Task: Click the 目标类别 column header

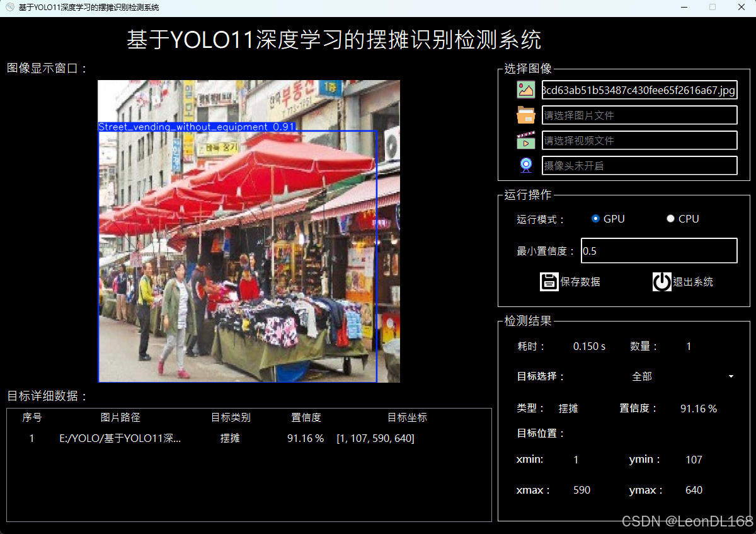Action: (231, 417)
